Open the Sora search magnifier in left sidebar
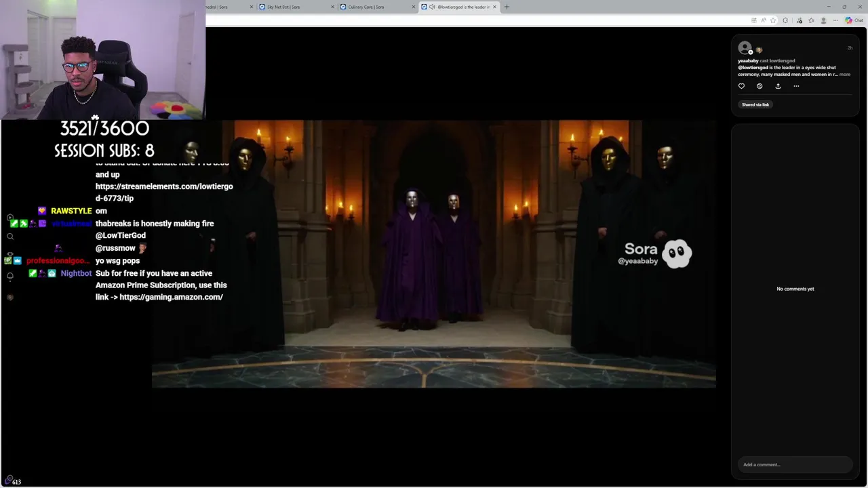Screen dimensions: 868x488 click(x=10, y=237)
